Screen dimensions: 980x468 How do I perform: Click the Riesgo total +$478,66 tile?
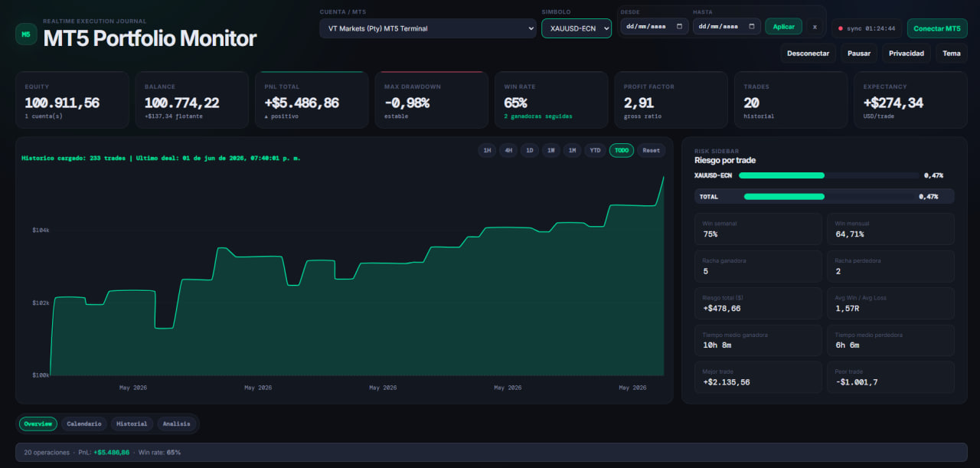click(758, 303)
